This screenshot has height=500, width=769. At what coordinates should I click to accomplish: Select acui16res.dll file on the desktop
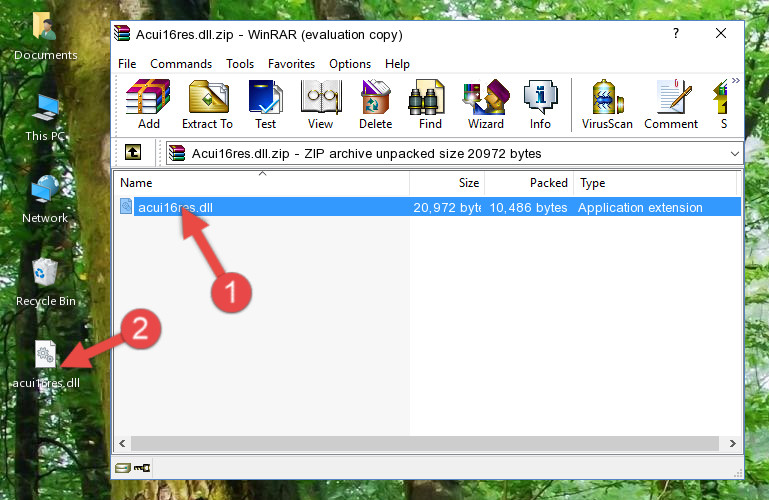pos(46,364)
